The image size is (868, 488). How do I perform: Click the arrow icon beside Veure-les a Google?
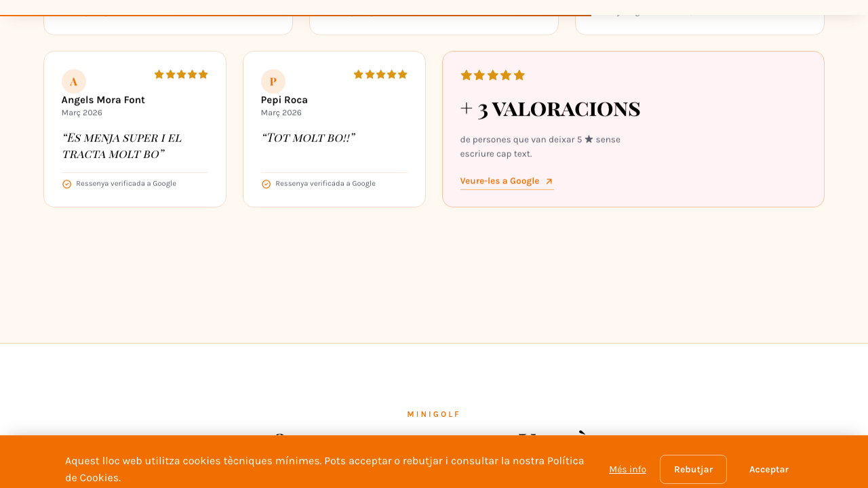(549, 182)
